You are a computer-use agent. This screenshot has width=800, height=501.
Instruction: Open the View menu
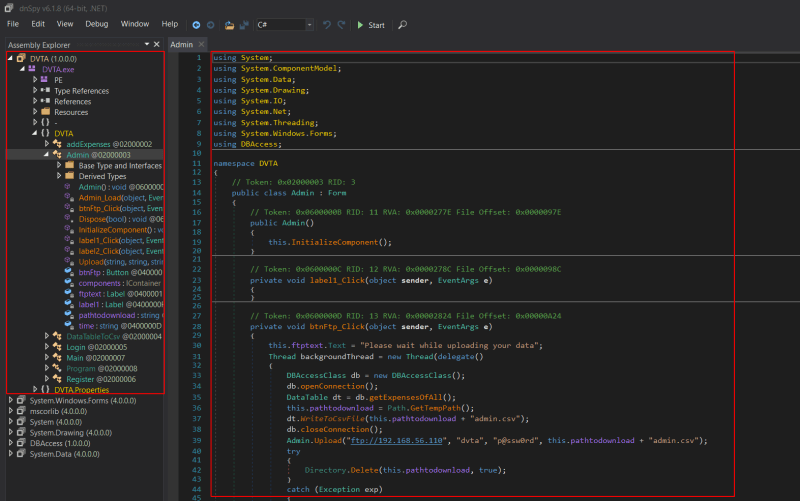[65, 24]
